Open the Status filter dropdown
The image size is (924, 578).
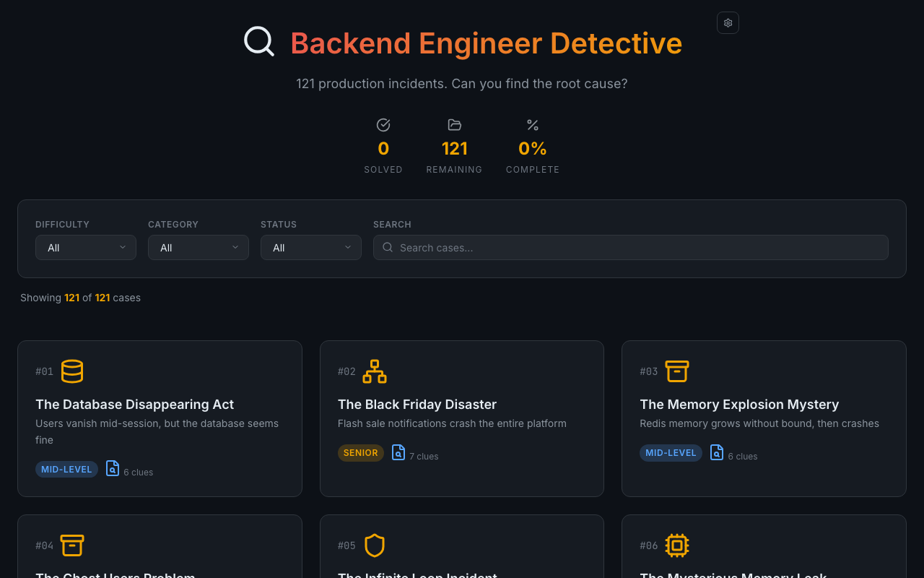(x=310, y=247)
